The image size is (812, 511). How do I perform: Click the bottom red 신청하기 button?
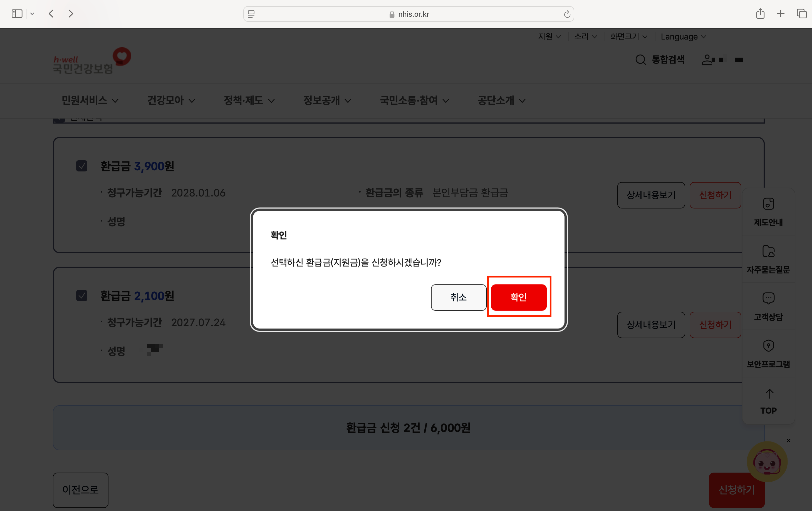click(736, 490)
